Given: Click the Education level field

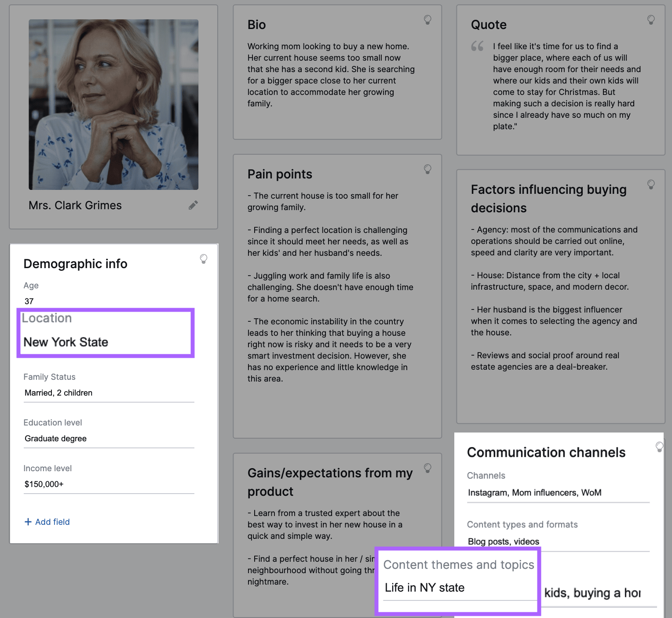Looking at the screenshot, I should pyautogui.click(x=56, y=438).
